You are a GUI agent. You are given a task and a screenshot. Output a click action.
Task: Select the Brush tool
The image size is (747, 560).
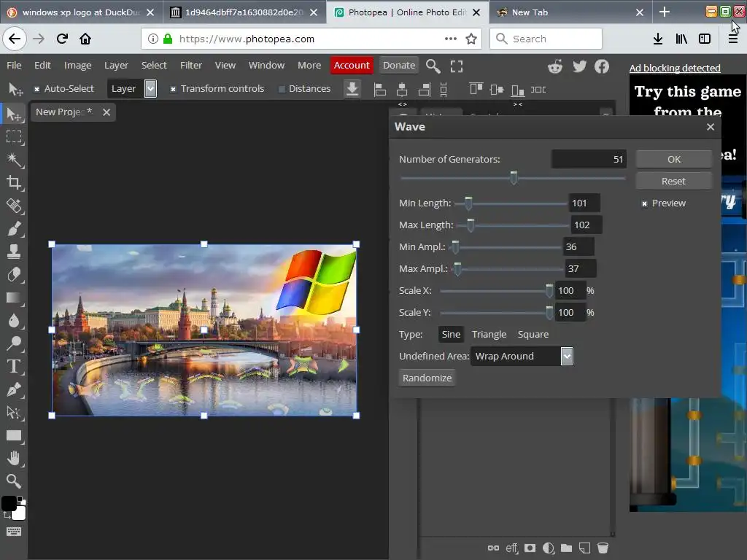14,228
